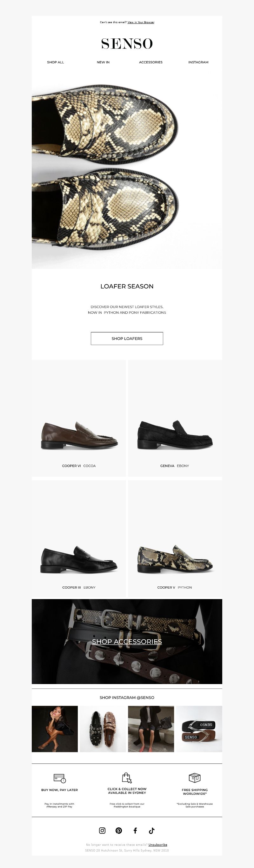Open the Shop Accessories banner link
Image resolution: width=254 pixels, height=868 pixels.
[127, 642]
